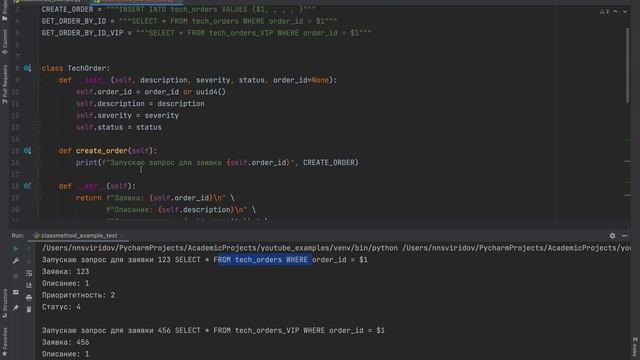
Task: Hide the Run tool window
Action: coord(624,236)
